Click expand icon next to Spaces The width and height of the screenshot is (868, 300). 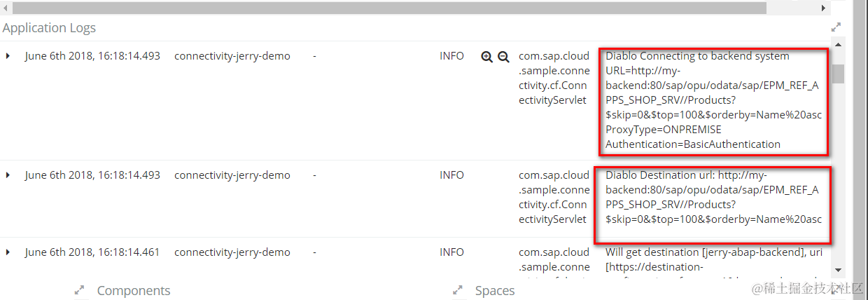[x=458, y=290]
